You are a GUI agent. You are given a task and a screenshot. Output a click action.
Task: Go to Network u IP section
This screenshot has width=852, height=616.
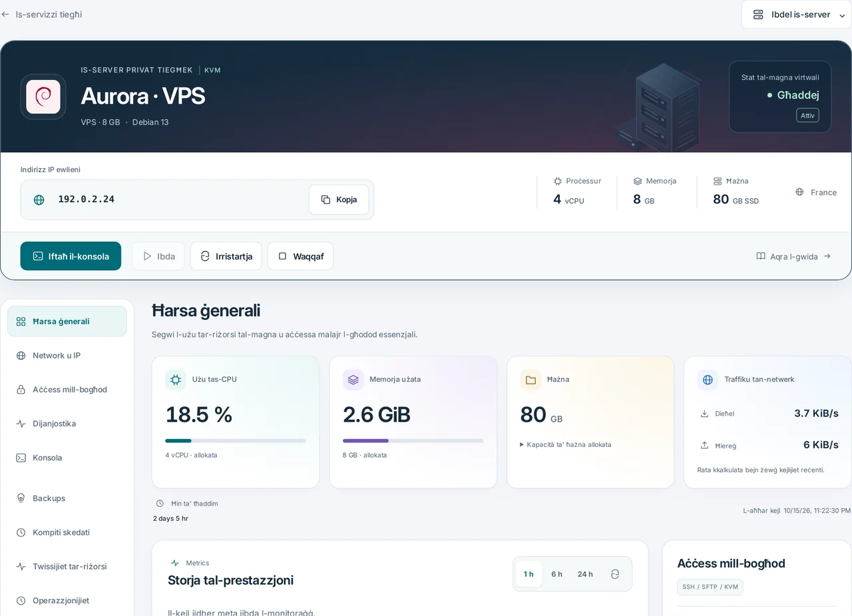click(x=67, y=356)
